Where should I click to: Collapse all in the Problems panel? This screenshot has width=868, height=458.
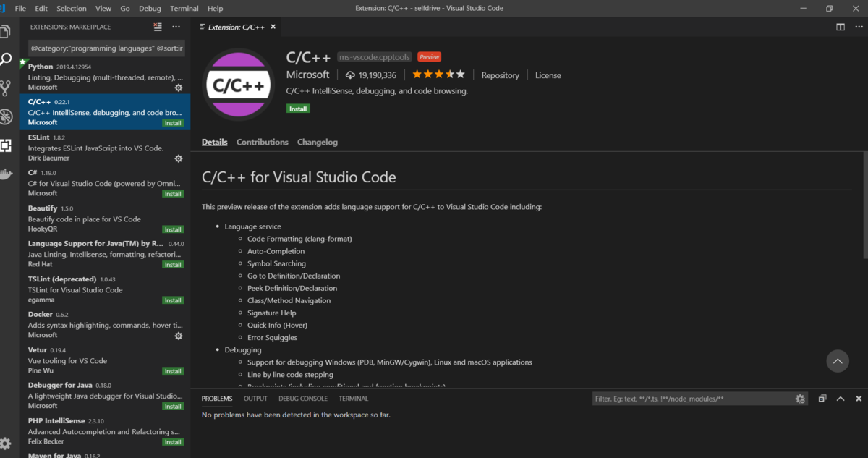click(x=822, y=399)
